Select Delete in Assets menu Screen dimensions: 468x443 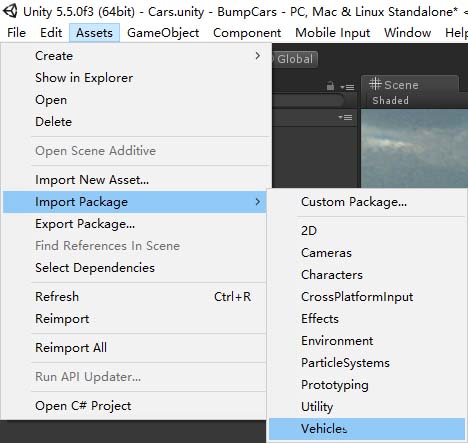coord(134,122)
